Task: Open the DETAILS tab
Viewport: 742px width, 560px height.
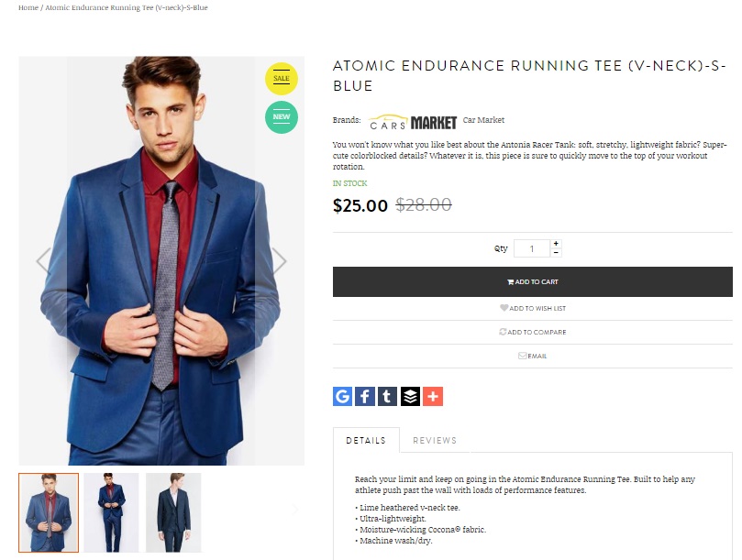Action: 366,440
